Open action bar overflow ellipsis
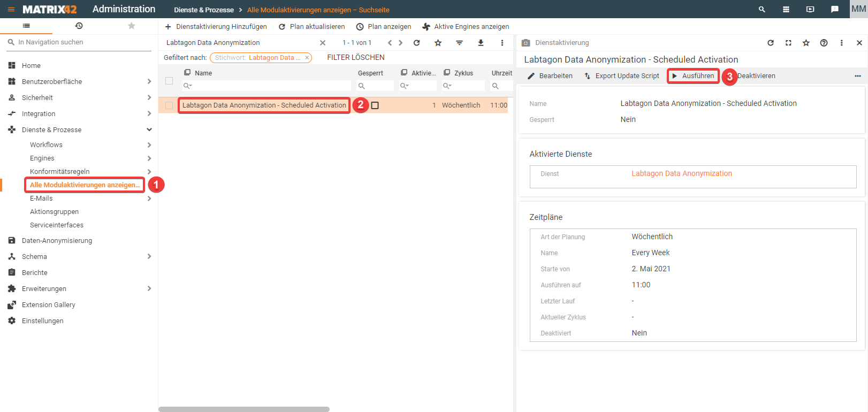The width and height of the screenshot is (868, 412). [x=858, y=76]
